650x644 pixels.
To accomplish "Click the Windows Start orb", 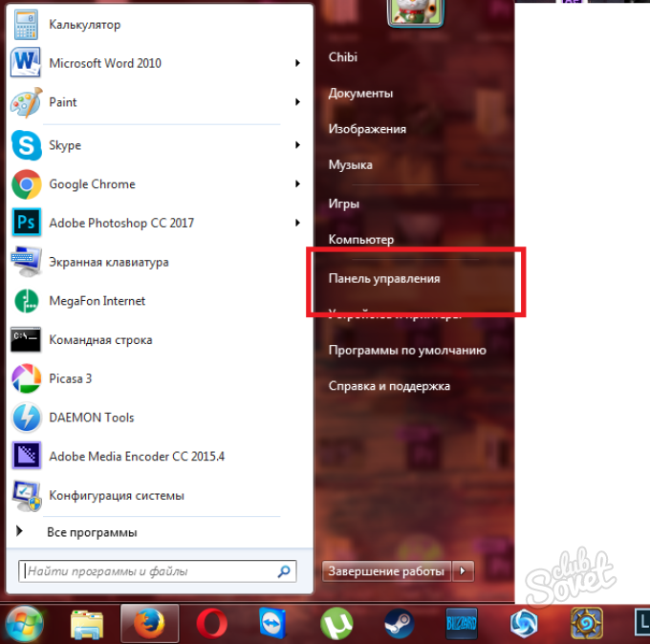I will (25, 623).
